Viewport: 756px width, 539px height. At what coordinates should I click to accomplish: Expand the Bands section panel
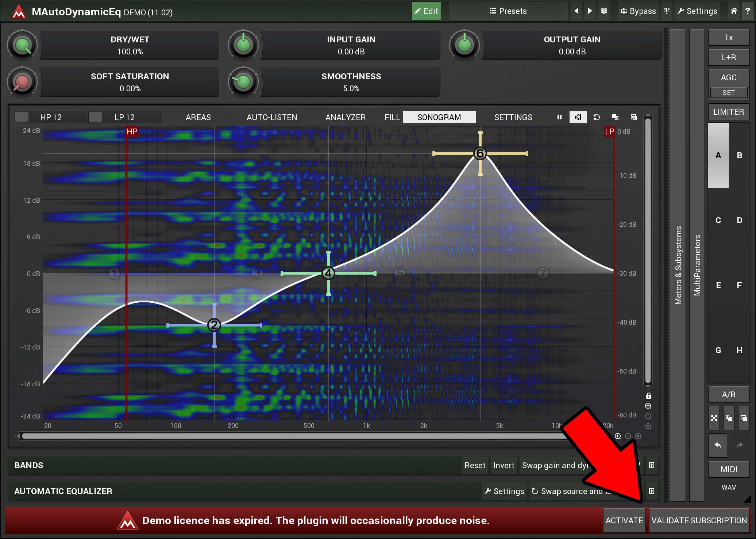[652, 465]
